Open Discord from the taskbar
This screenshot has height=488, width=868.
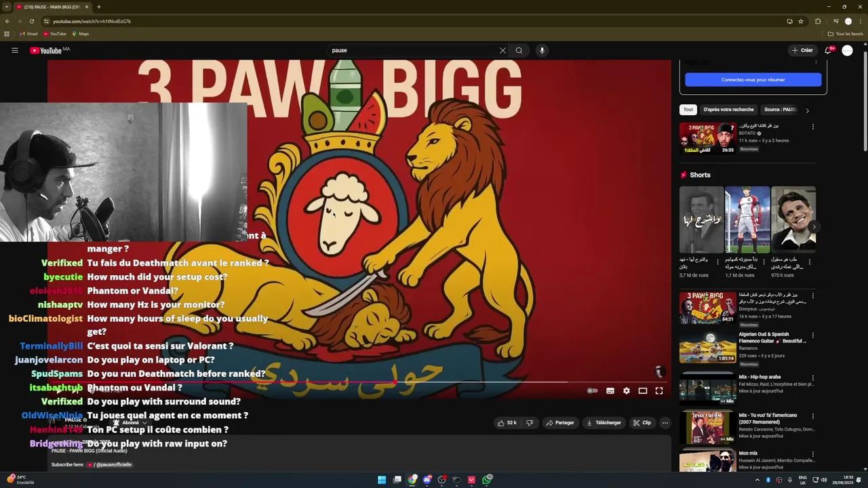tap(427, 480)
